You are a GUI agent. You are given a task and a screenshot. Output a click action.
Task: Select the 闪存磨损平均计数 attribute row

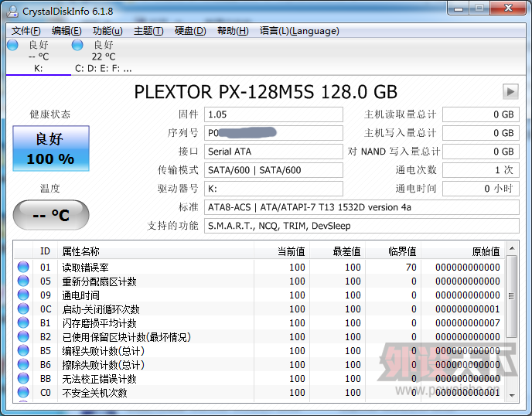coord(259,322)
